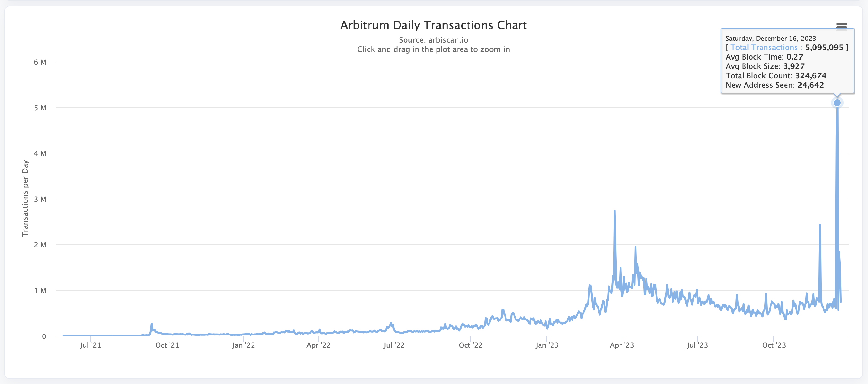Click the Apr '22 x-axis label
The image size is (868, 384).
click(x=318, y=345)
